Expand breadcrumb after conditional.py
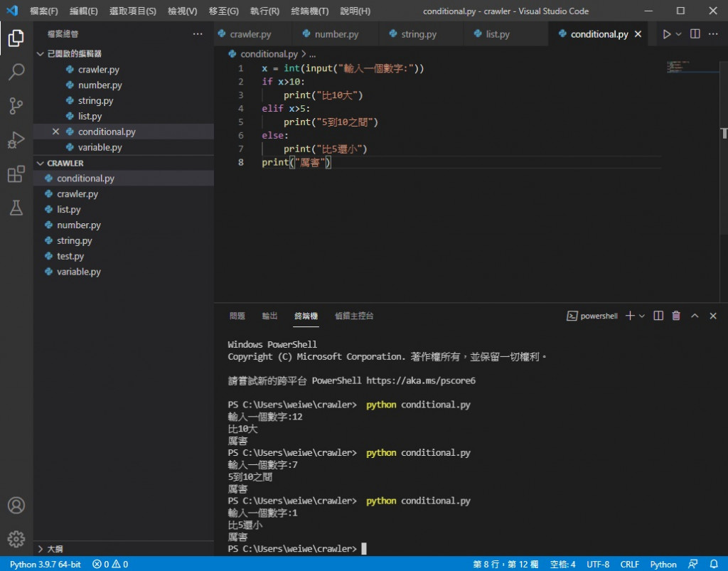728x571 pixels. pos(313,54)
